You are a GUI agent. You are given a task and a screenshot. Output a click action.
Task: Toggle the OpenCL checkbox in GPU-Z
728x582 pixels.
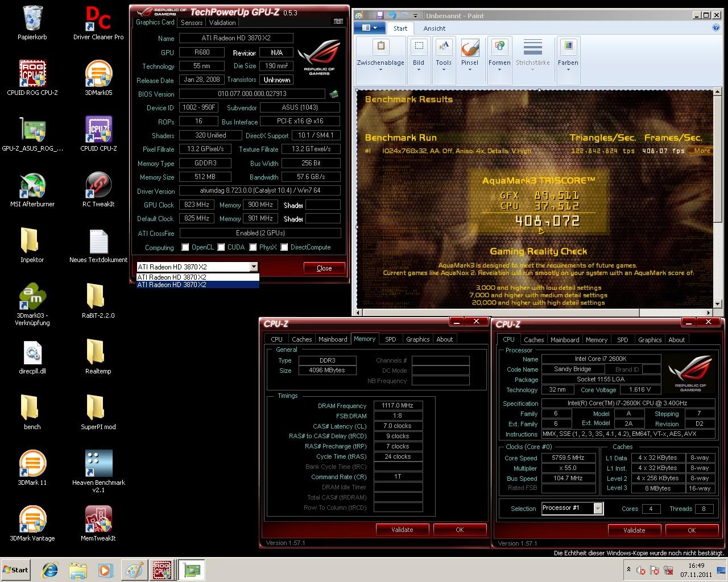pos(185,247)
